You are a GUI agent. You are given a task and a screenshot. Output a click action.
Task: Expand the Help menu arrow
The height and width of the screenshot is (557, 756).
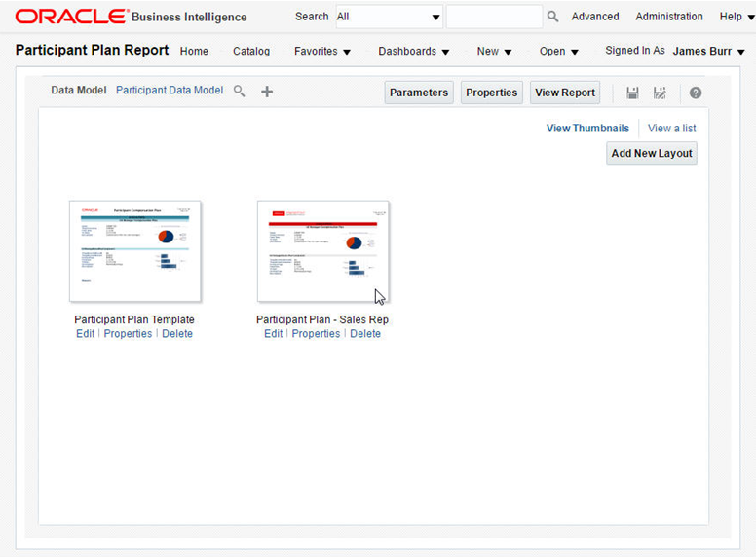point(751,18)
